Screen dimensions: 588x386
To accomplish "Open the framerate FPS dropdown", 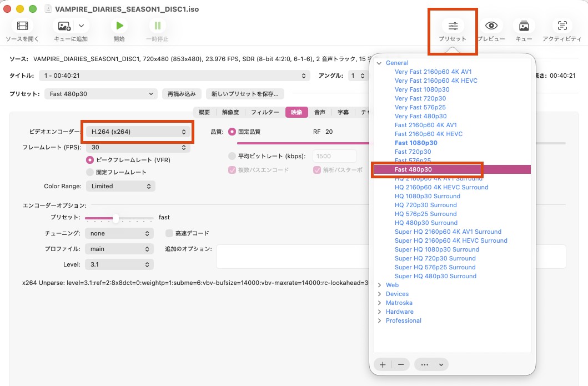I will (x=138, y=147).
